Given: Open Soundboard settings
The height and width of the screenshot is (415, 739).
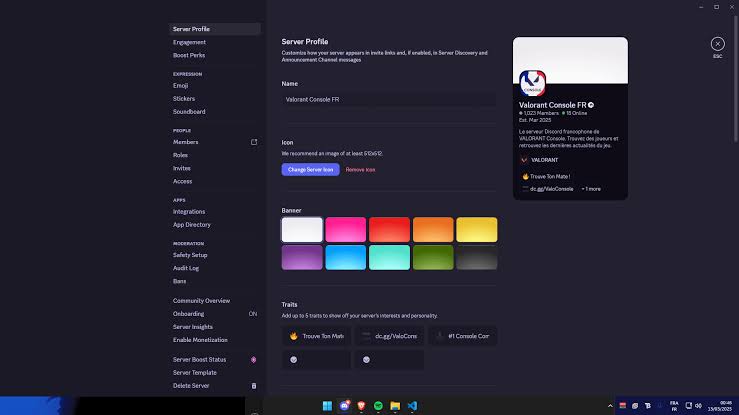Looking at the screenshot, I should pos(215,112).
